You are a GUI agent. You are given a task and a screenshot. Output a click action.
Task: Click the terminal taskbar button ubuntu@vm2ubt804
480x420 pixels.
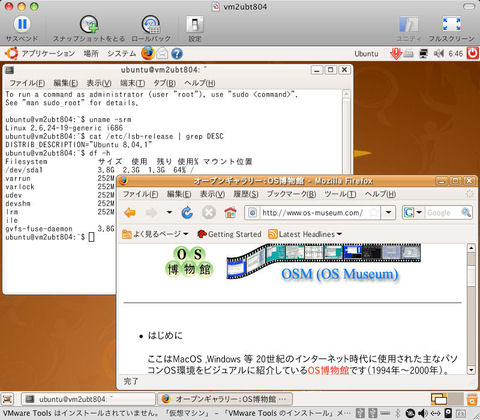88,399
